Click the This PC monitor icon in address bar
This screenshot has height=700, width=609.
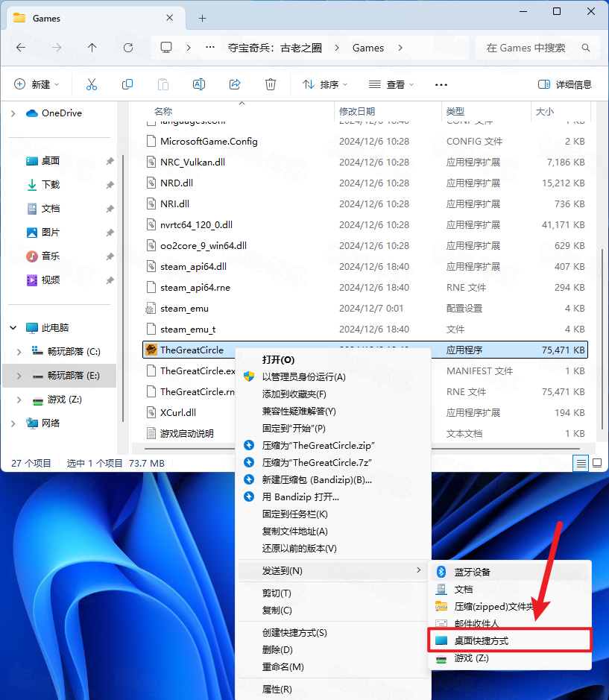pos(166,47)
